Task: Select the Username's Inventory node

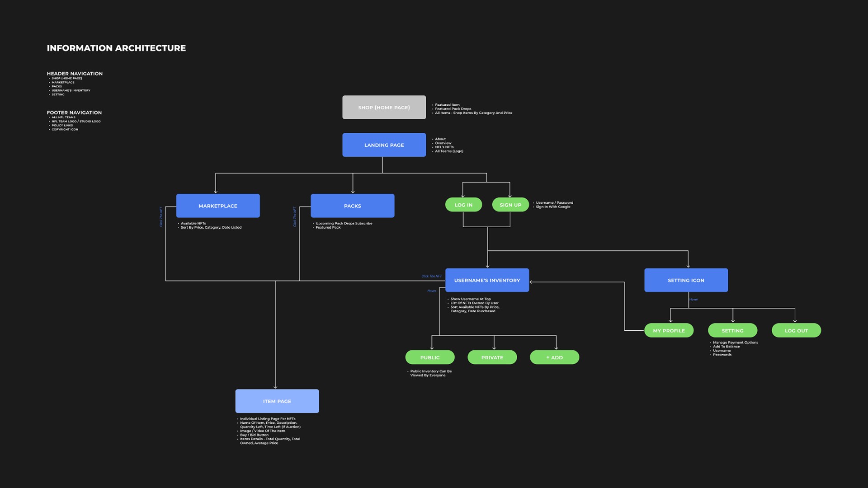Action: (487, 281)
